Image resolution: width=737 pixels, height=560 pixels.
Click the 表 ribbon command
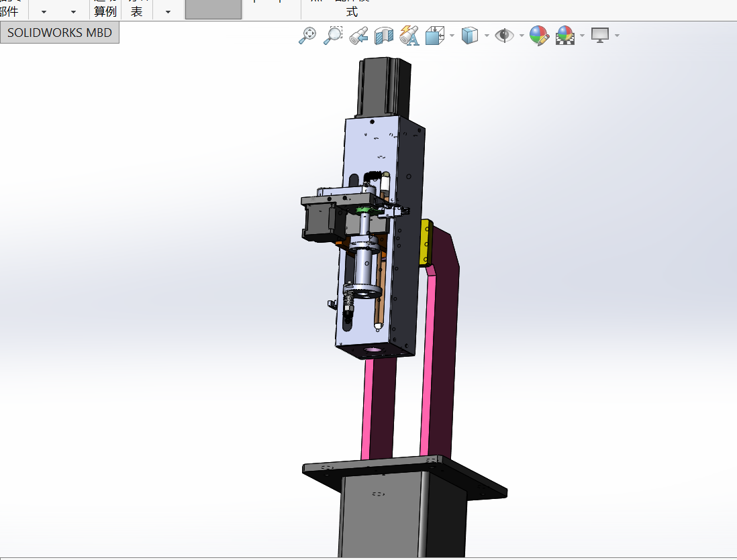136,10
